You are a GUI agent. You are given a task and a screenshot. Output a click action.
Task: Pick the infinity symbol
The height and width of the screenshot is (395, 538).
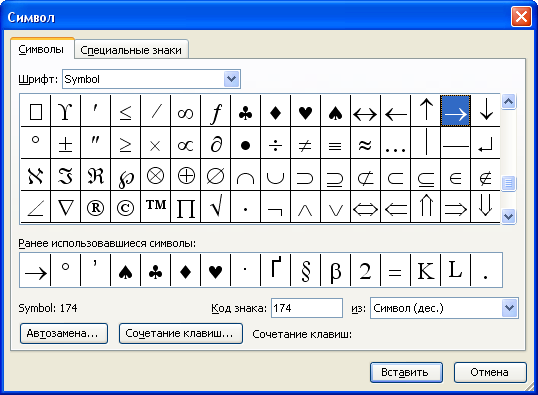[186, 111]
